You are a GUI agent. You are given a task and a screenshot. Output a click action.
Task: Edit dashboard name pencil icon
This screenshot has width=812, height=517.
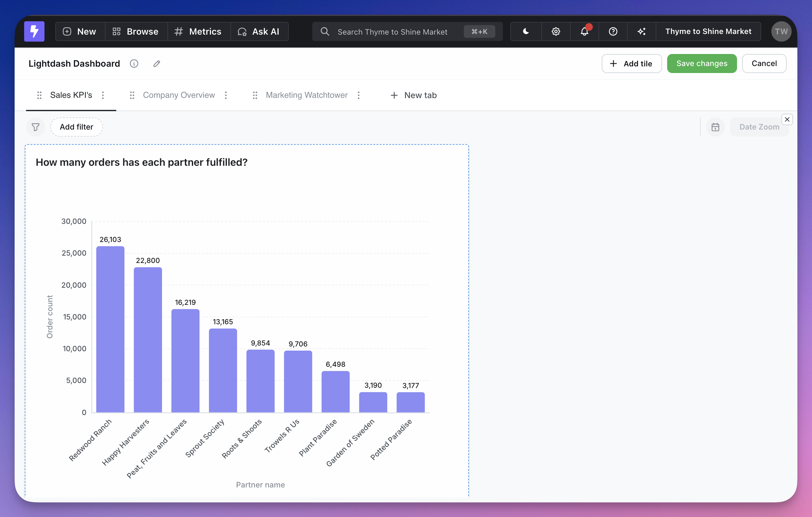tap(157, 64)
